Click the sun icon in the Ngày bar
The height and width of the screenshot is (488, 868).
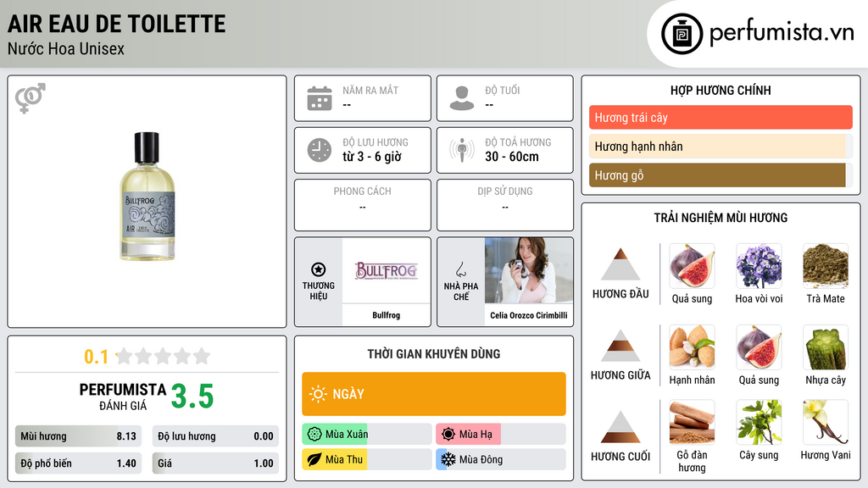pyautogui.click(x=318, y=394)
